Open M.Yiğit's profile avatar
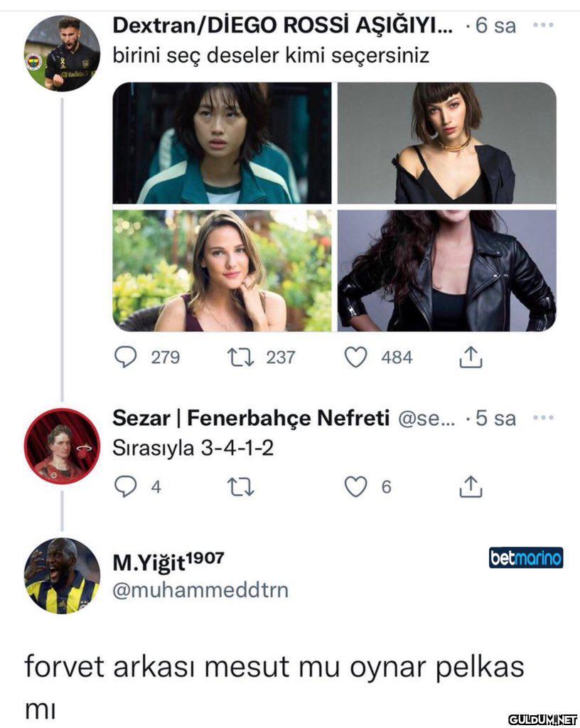The height and width of the screenshot is (728, 580). 62,575
